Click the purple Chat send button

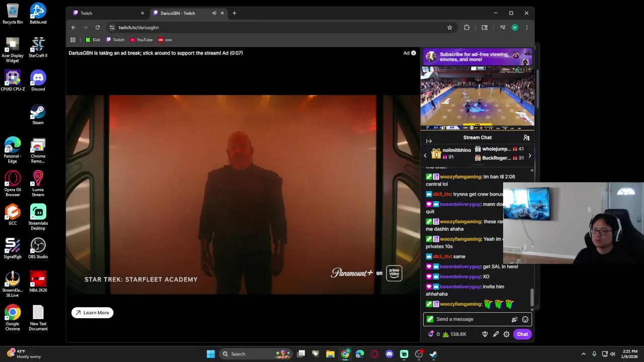pyautogui.click(x=522, y=334)
